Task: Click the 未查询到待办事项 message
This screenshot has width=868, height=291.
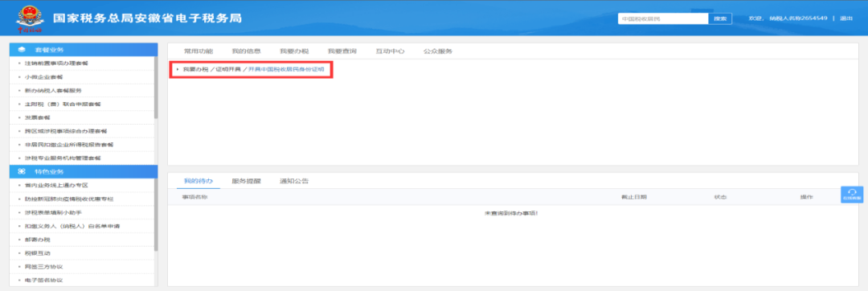Action: click(511, 213)
